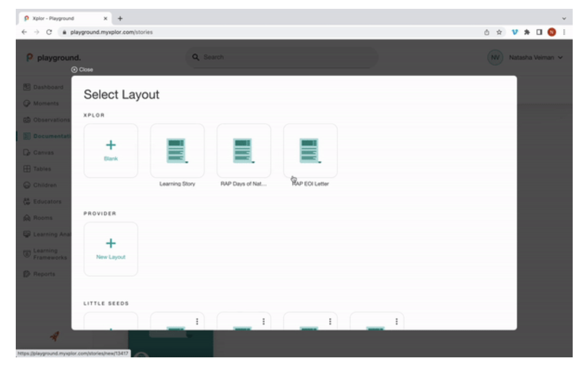
Task: Open the browser side panel icon
Action: 539,32
